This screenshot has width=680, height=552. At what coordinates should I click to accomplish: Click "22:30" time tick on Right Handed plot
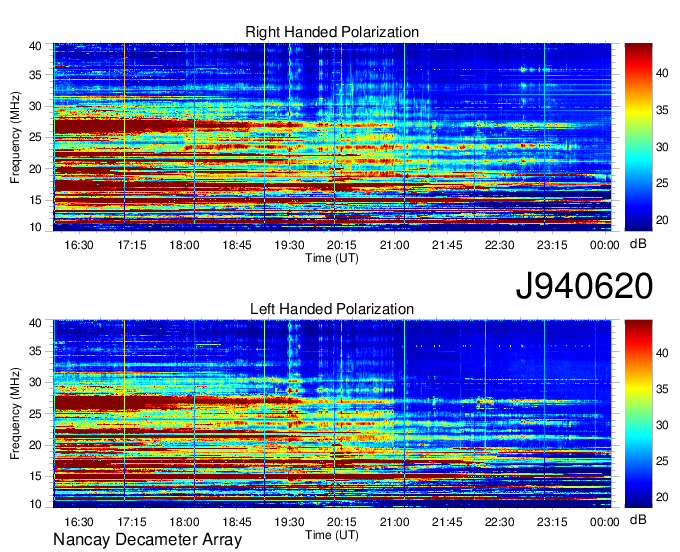(500, 245)
